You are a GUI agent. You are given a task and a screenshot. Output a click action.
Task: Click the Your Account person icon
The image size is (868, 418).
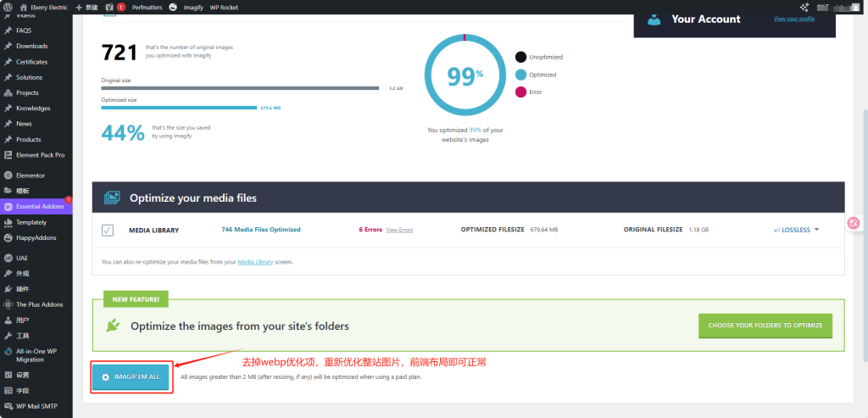[x=654, y=20]
